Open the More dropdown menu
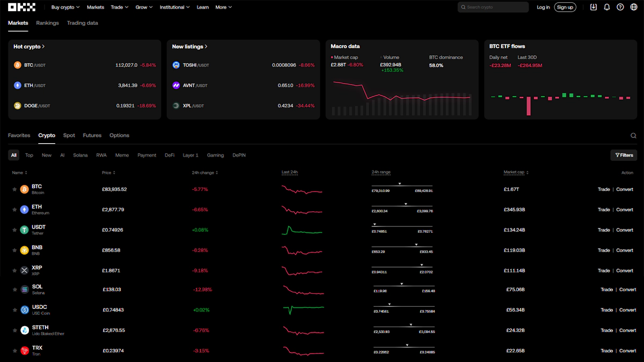The image size is (644, 362). [x=223, y=7]
